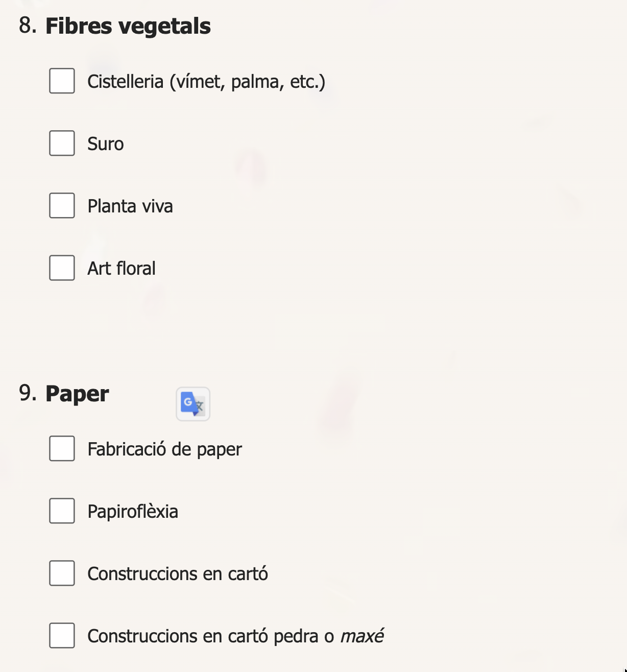Check the cartó pedra o maxé checkbox

click(x=62, y=636)
